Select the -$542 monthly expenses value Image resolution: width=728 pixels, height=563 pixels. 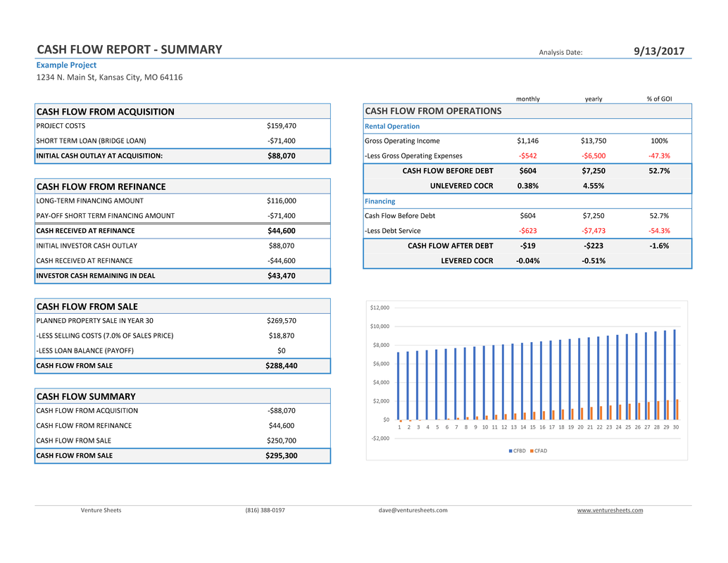(528, 156)
